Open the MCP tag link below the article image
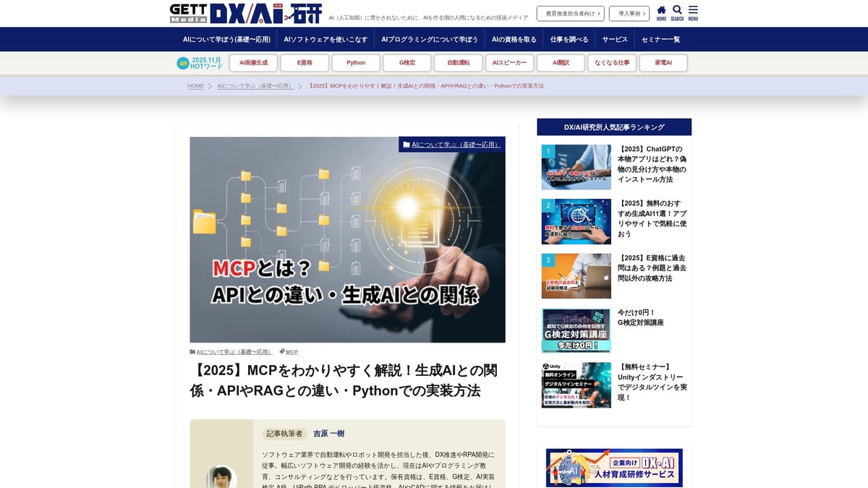The image size is (868, 488). pos(291,351)
